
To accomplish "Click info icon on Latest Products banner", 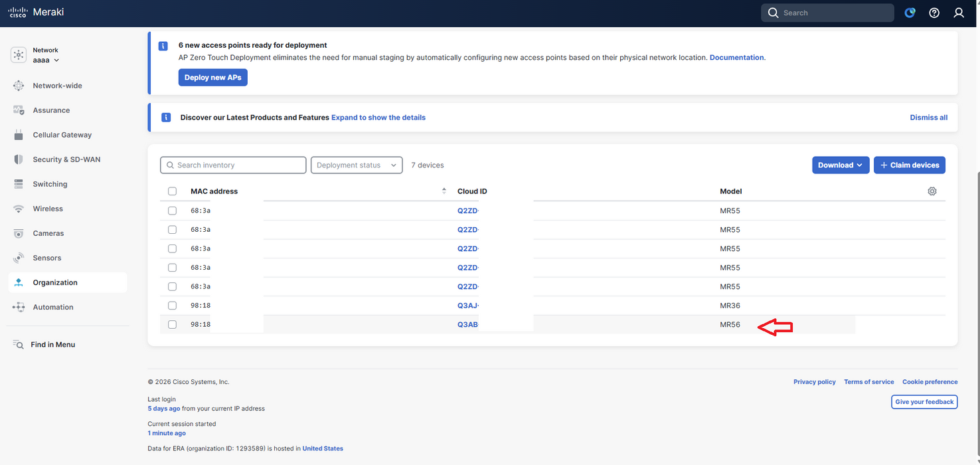I will click(x=167, y=118).
